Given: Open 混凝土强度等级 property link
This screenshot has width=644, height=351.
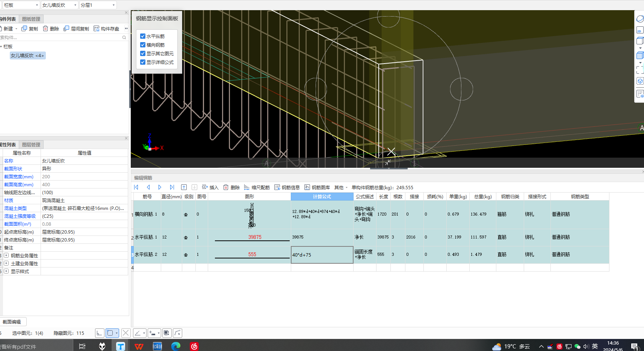Looking at the screenshot, I should click(20, 216).
